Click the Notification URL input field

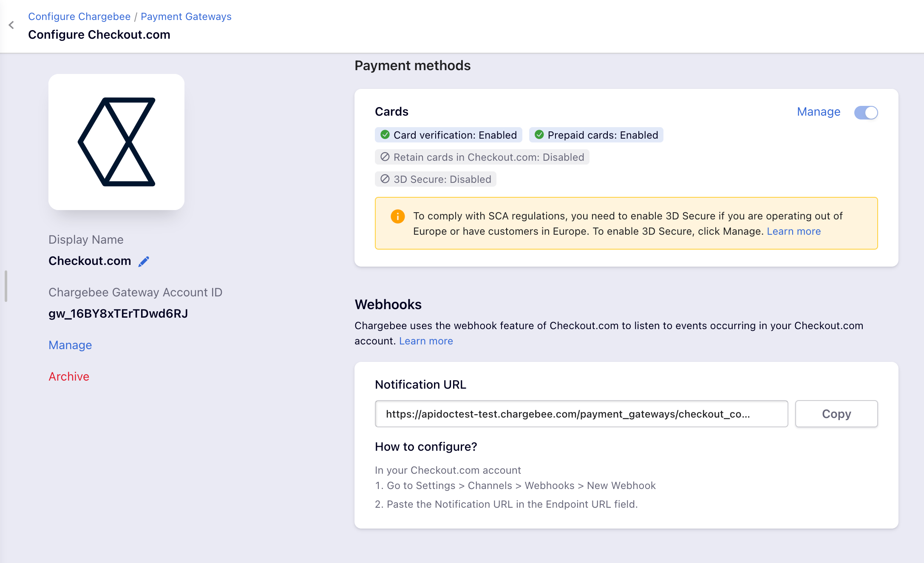[x=581, y=414]
